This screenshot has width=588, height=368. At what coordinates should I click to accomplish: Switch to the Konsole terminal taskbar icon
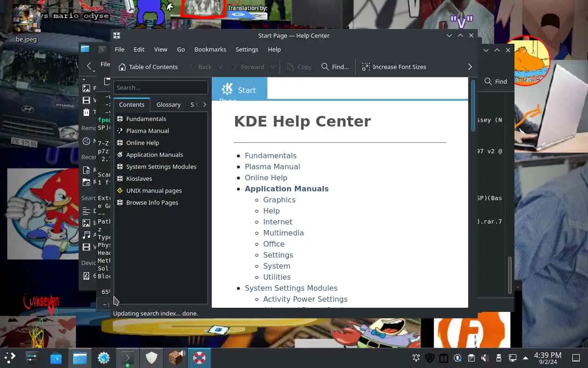click(x=128, y=357)
